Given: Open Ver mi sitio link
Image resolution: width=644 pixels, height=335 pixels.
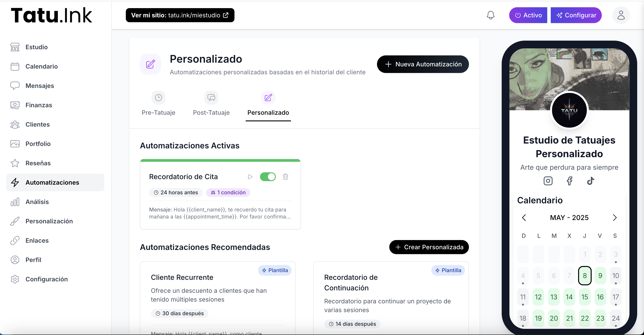Looking at the screenshot, I should [180, 15].
